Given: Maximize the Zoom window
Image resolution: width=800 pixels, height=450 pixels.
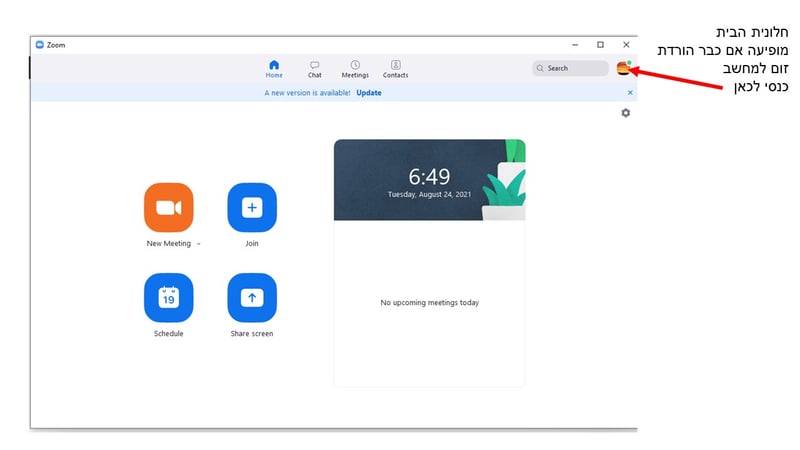Looking at the screenshot, I should pyautogui.click(x=601, y=45).
